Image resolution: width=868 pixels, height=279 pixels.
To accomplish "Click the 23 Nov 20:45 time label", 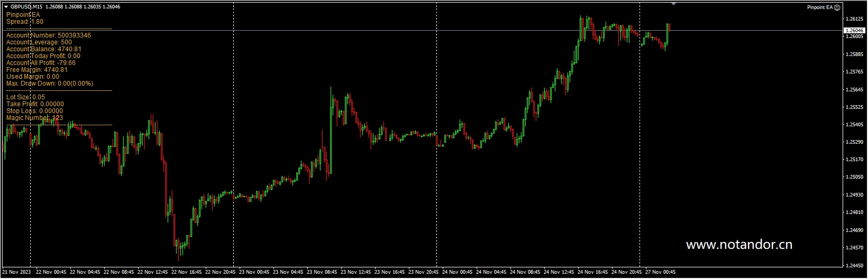I will pyautogui.click(x=423, y=272).
